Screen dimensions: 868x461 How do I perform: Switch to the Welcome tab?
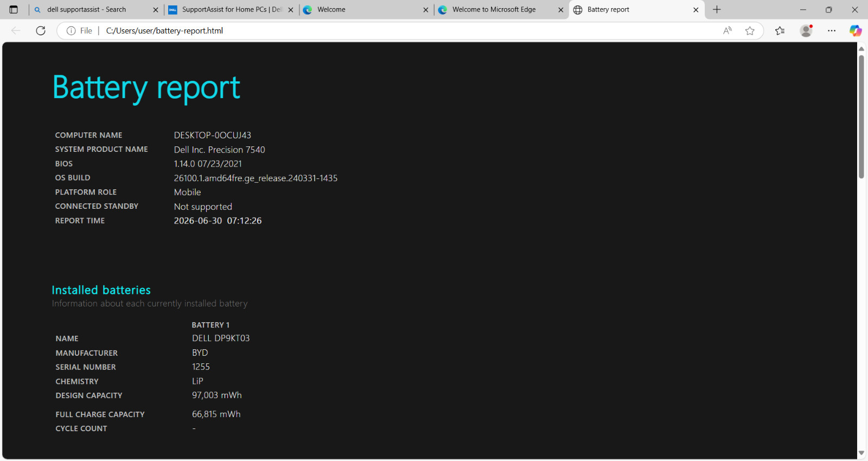[366, 10]
